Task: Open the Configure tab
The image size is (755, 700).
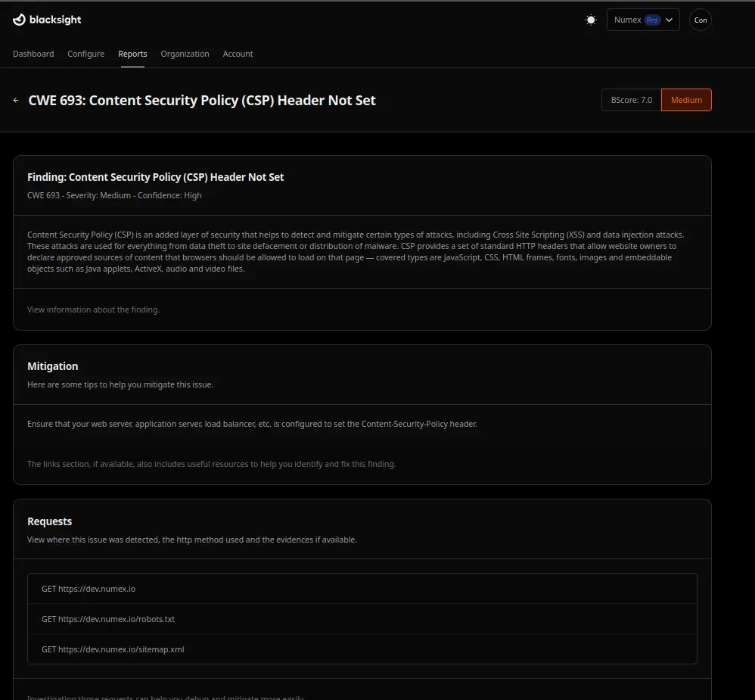Action: click(86, 54)
